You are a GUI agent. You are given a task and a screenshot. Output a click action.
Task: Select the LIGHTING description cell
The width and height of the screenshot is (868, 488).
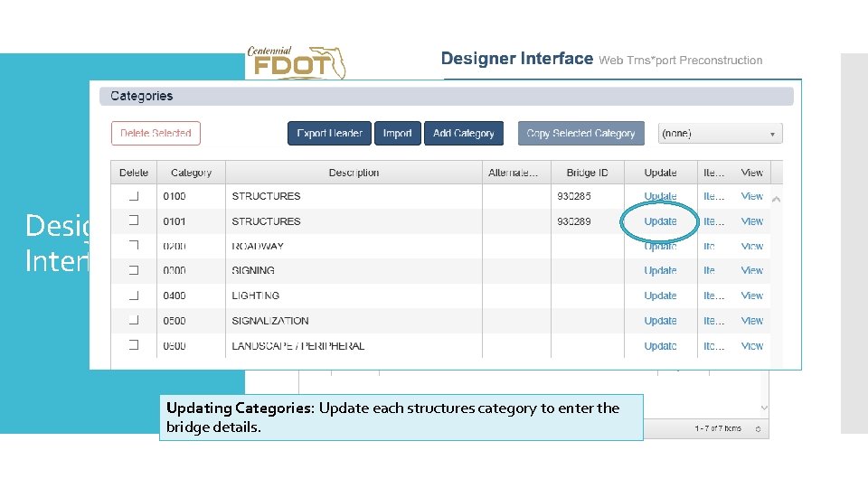coord(354,296)
